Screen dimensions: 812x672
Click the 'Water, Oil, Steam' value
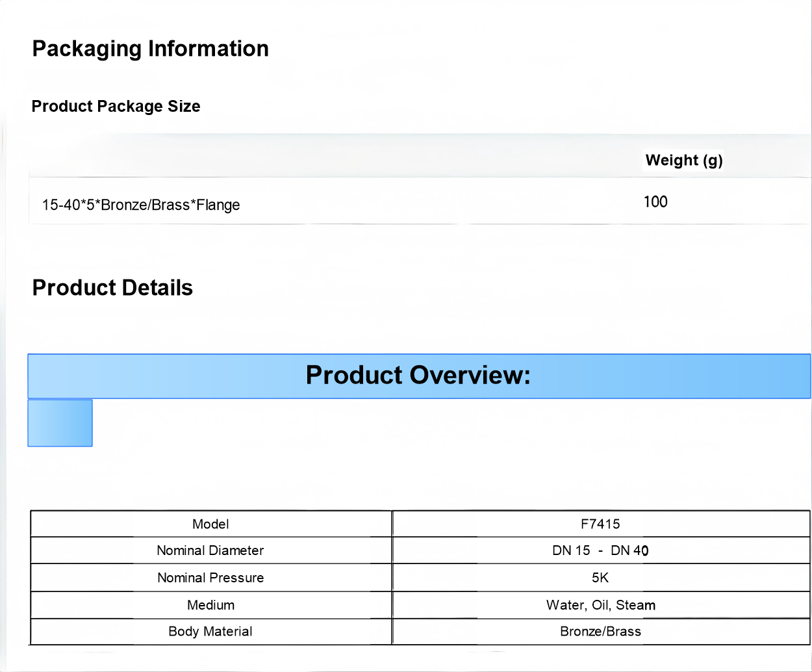click(x=601, y=605)
